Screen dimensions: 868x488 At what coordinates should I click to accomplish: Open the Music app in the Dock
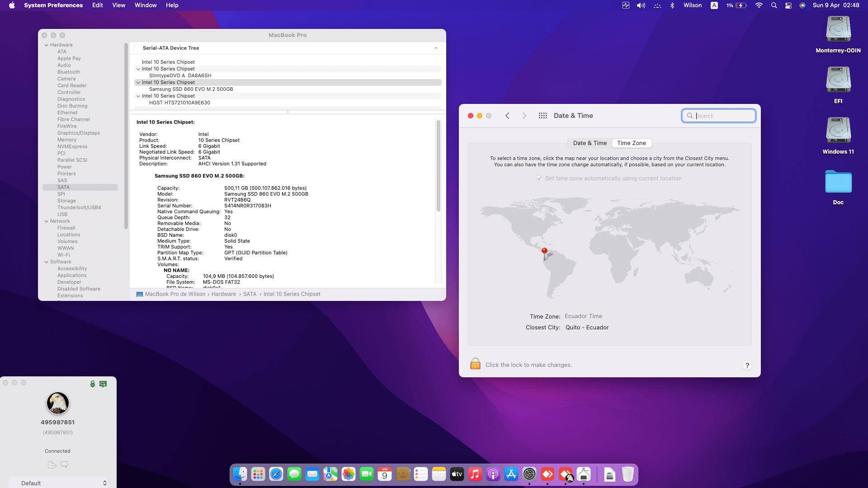click(475, 474)
